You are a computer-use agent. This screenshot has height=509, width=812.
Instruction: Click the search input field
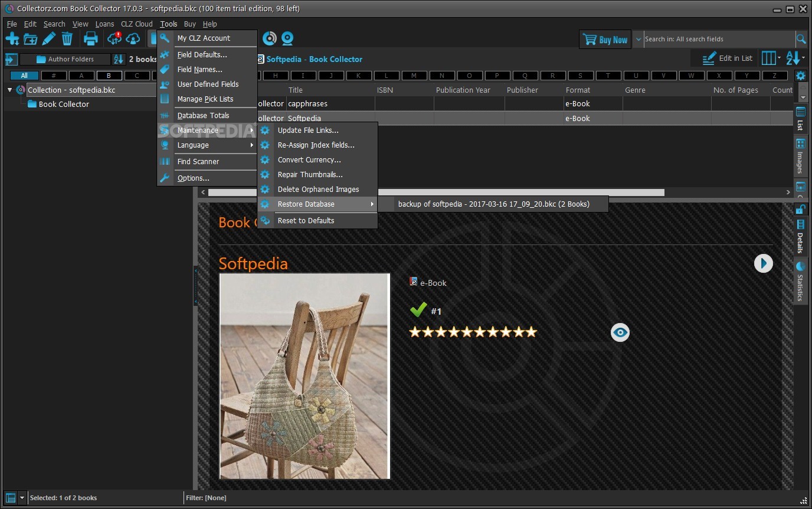pos(719,39)
